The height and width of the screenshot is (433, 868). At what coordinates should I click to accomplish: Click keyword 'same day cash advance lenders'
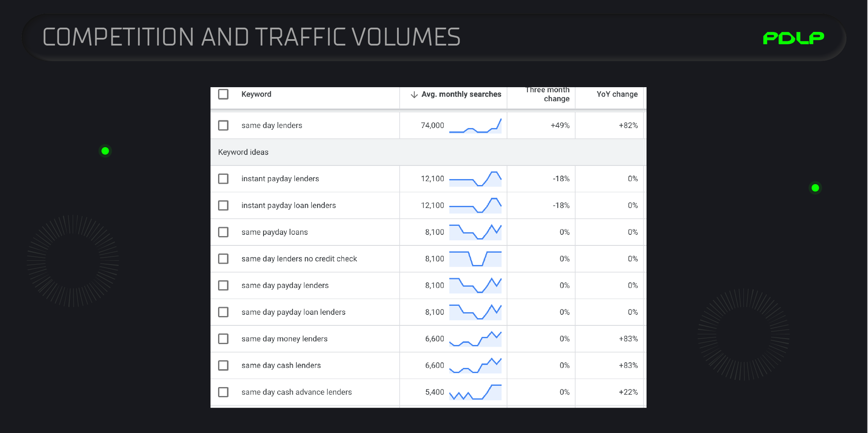(x=297, y=392)
